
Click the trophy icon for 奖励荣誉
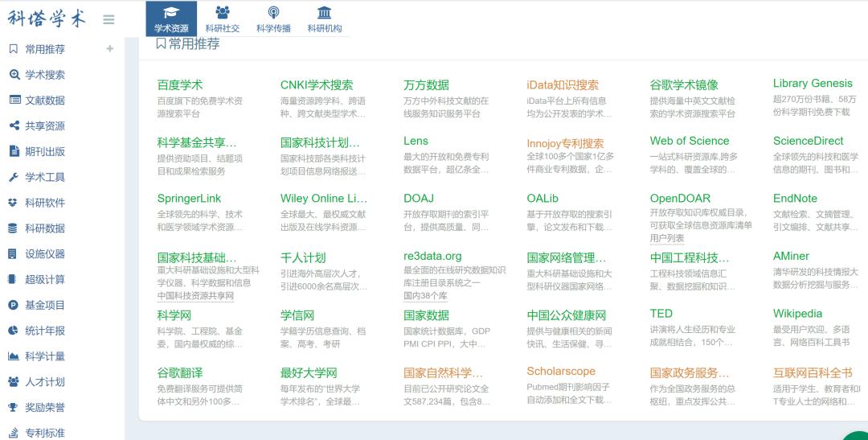pos(14,407)
